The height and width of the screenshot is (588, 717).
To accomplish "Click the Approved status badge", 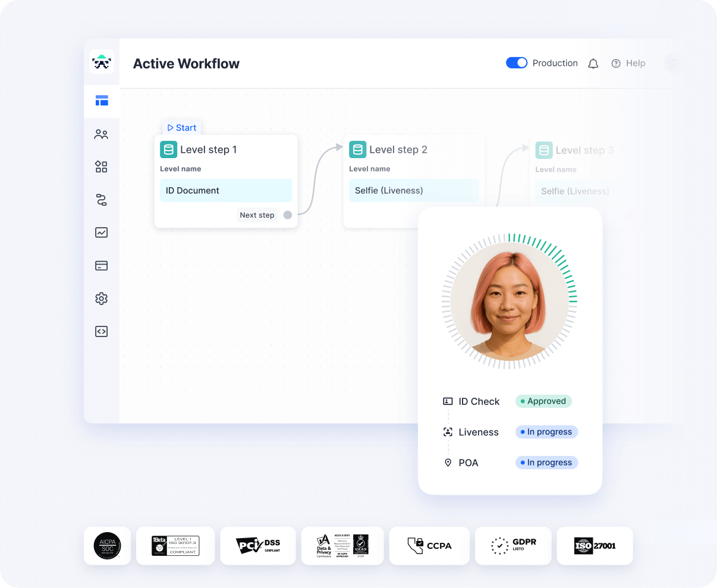I will [x=543, y=401].
